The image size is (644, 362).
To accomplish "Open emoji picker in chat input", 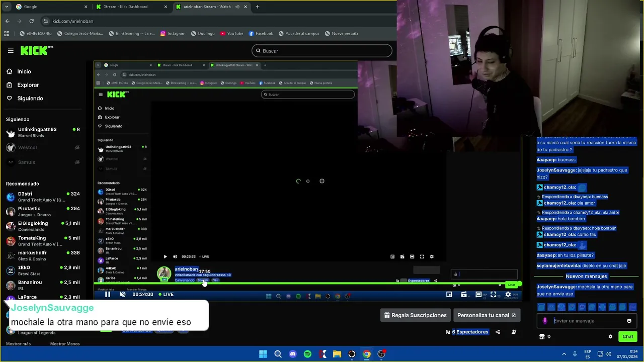I will click(629, 321).
